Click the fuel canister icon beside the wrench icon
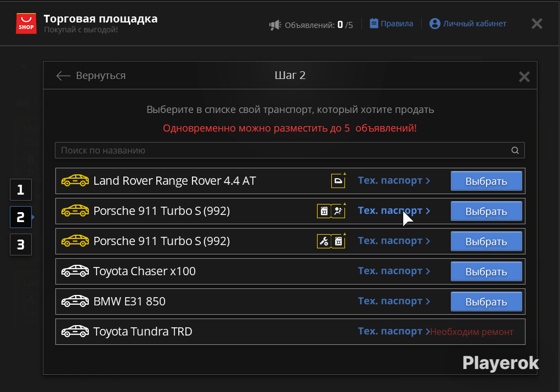This screenshot has width=560, height=392. [x=338, y=241]
